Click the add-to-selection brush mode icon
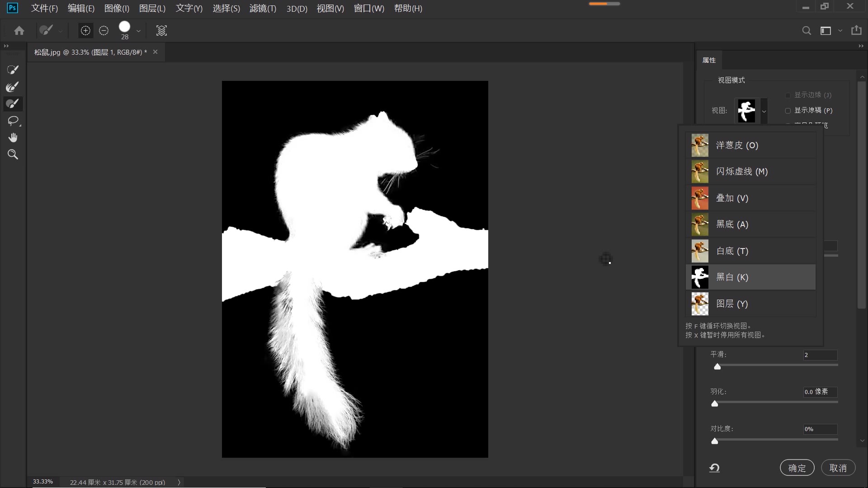Viewport: 868px width, 488px height. click(x=85, y=31)
